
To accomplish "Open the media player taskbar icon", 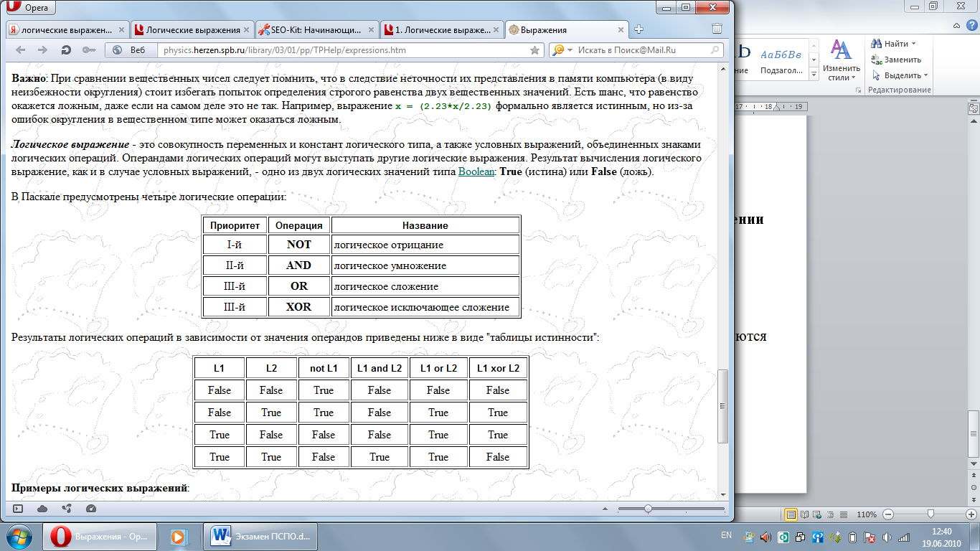I will [178, 536].
